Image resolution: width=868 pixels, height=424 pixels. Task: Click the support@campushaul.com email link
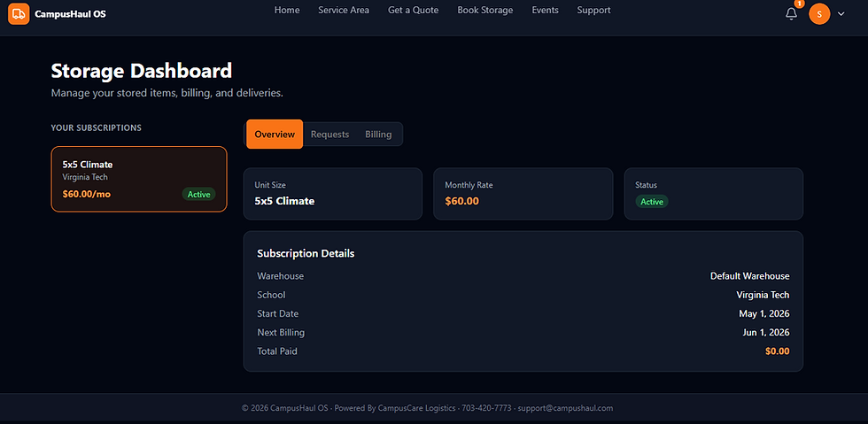[x=565, y=408]
